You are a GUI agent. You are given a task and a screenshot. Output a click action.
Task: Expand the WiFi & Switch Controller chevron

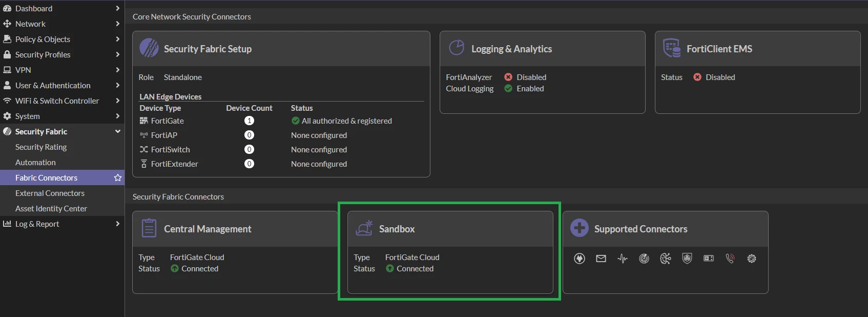pos(118,101)
